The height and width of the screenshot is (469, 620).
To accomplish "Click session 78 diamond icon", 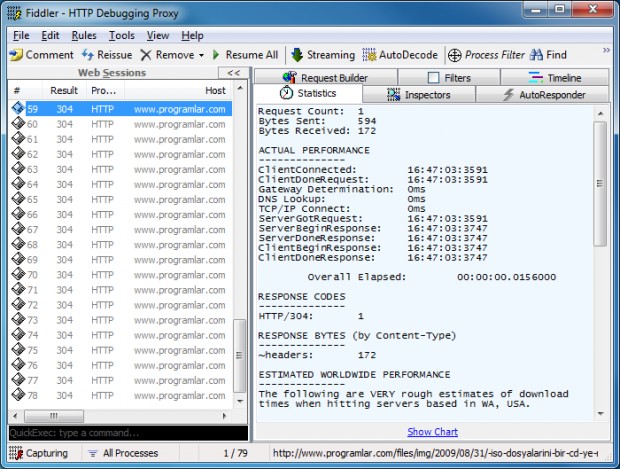I will (18, 394).
